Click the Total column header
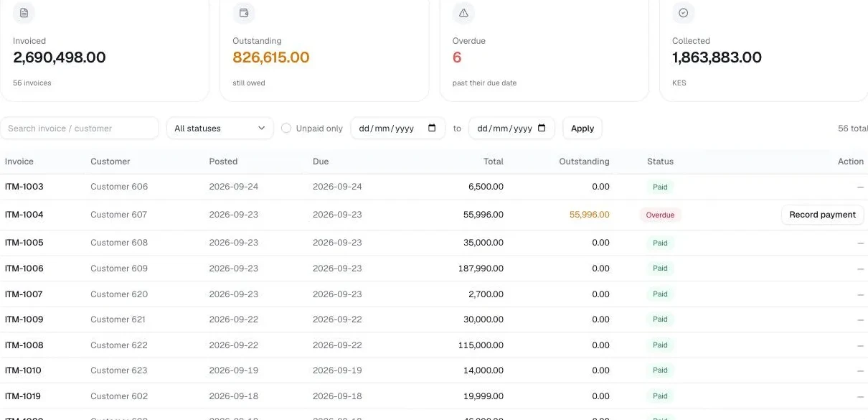This screenshot has width=868, height=420. 494,162
